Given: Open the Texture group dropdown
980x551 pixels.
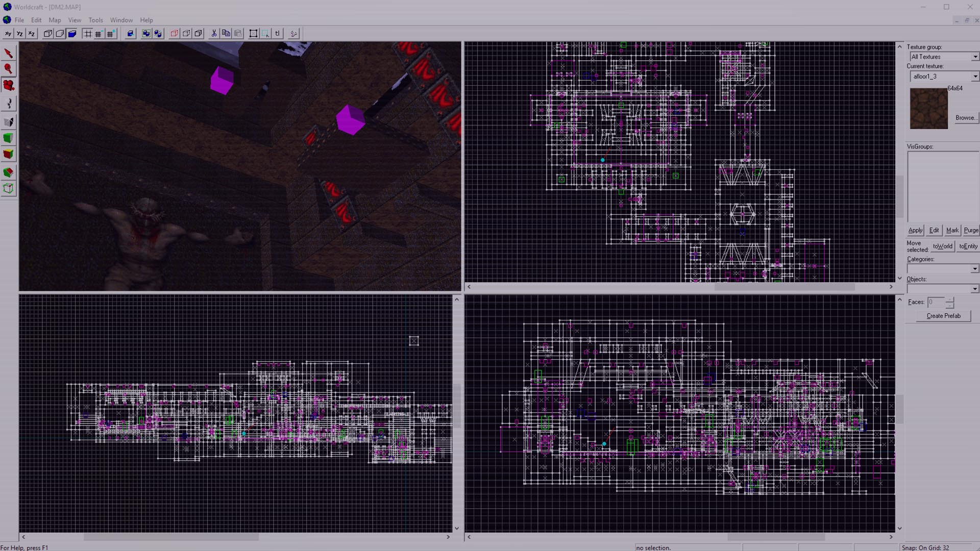Looking at the screenshot, I should (x=975, y=57).
